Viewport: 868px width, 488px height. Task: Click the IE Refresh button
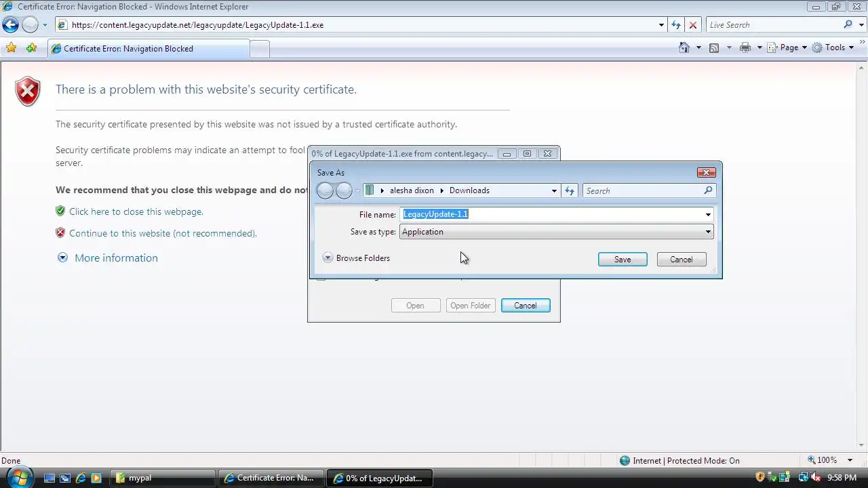(675, 25)
